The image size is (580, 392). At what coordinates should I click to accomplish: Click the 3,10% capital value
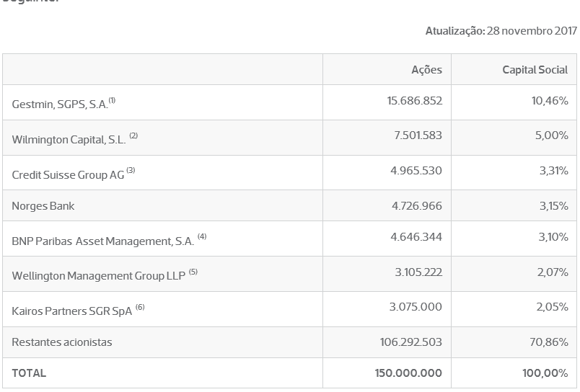click(x=553, y=236)
